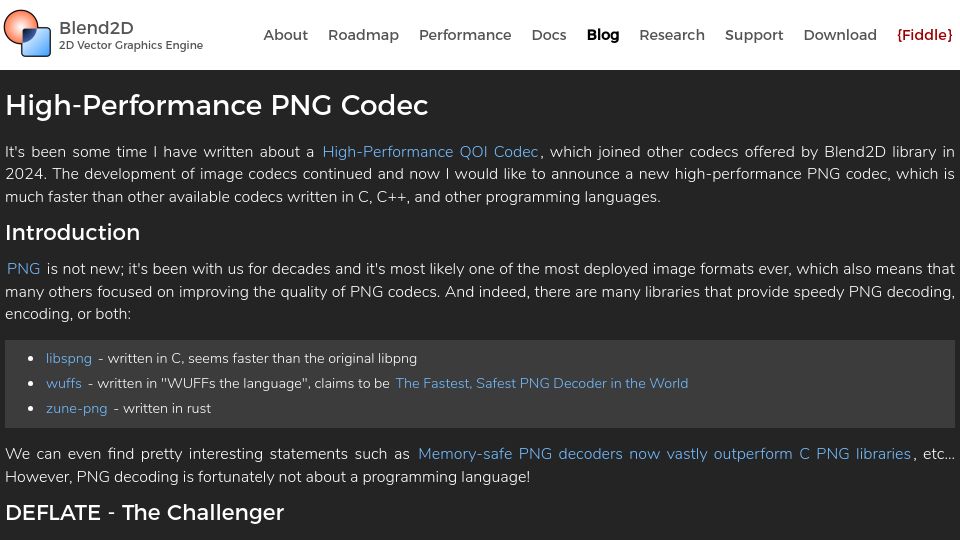The image size is (960, 540).
Task: Visit the wuffs library link
Action: point(64,383)
